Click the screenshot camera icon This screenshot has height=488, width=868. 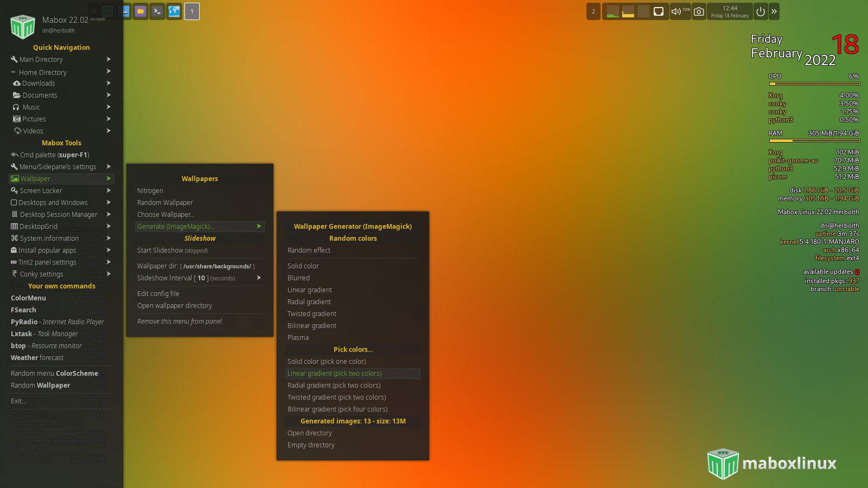pos(699,11)
